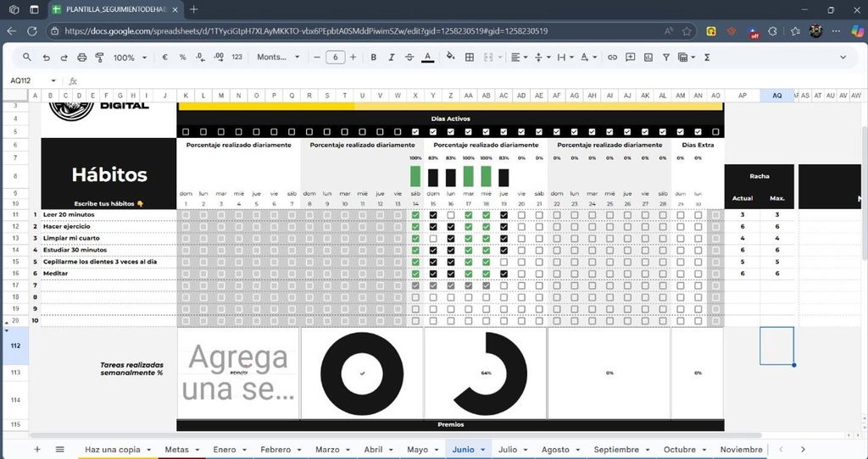Toggle Meditar checkbox for day 17

click(x=468, y=274)
